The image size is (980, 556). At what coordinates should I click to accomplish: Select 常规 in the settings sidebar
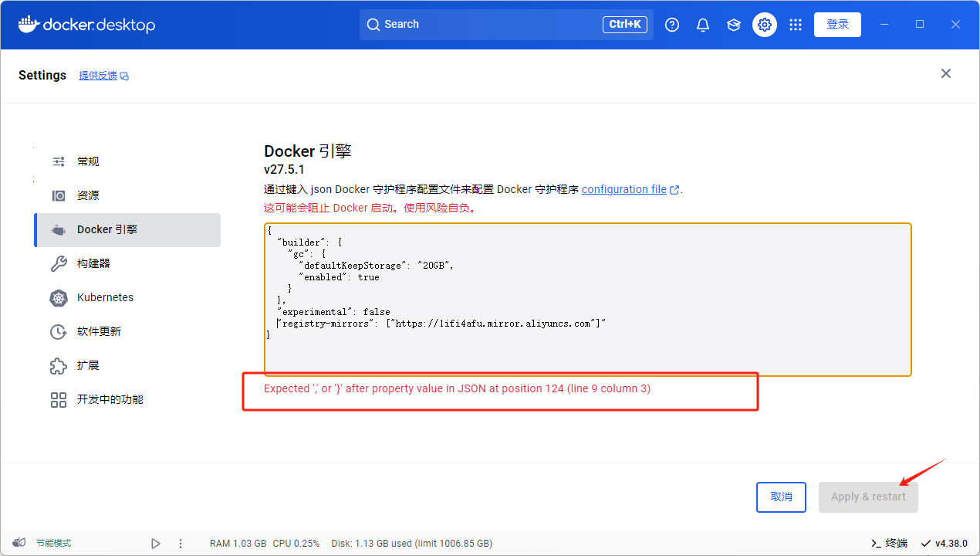88,161
